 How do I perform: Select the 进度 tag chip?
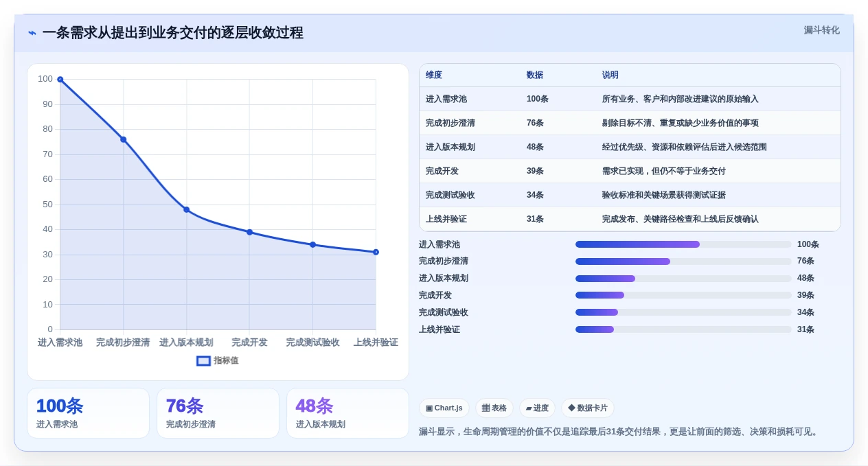(x=537, y=408)
